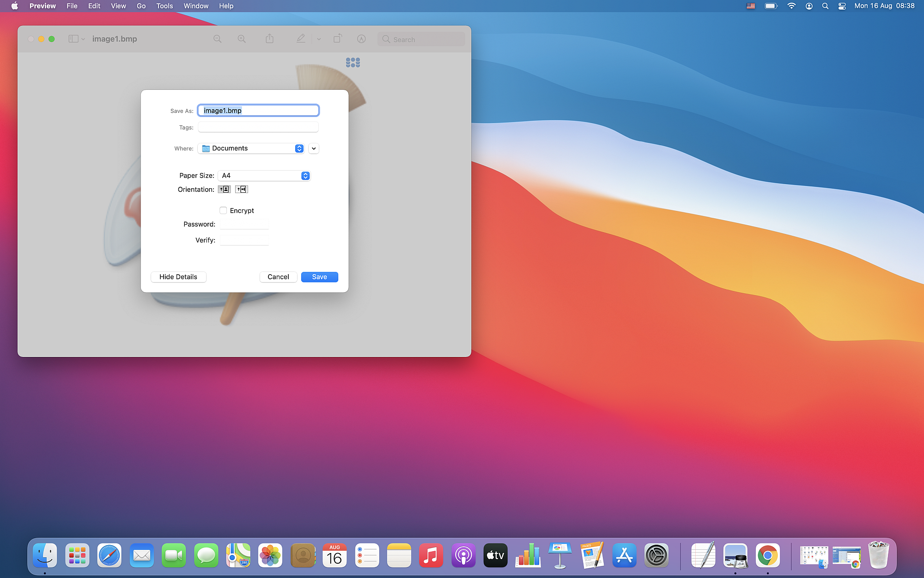Click the markup/pencil tool icon
The height and width of the screenshot is (578, 924).
pos(301,39)
